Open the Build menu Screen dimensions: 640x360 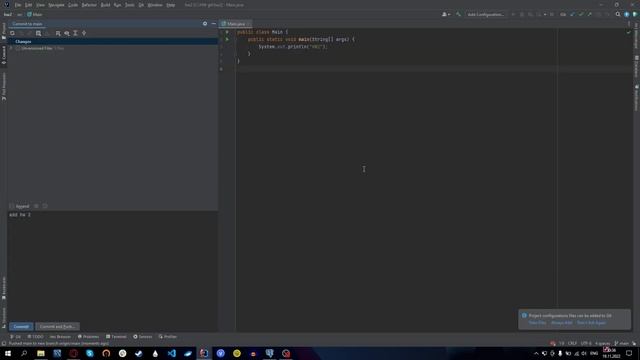coord(105,5)
